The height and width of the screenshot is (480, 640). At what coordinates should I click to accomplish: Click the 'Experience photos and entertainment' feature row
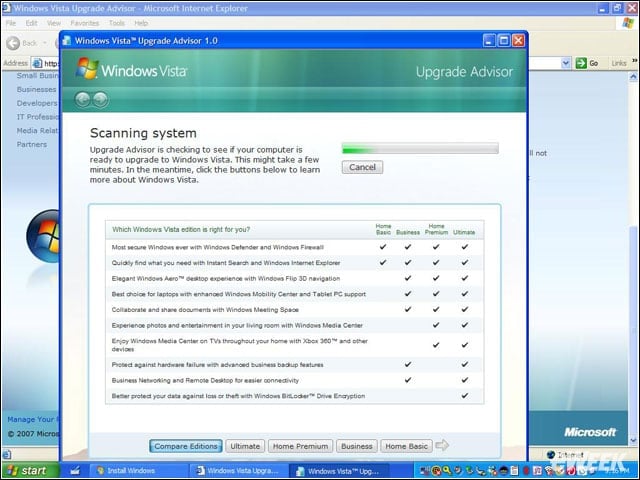[x=294, y=325]
